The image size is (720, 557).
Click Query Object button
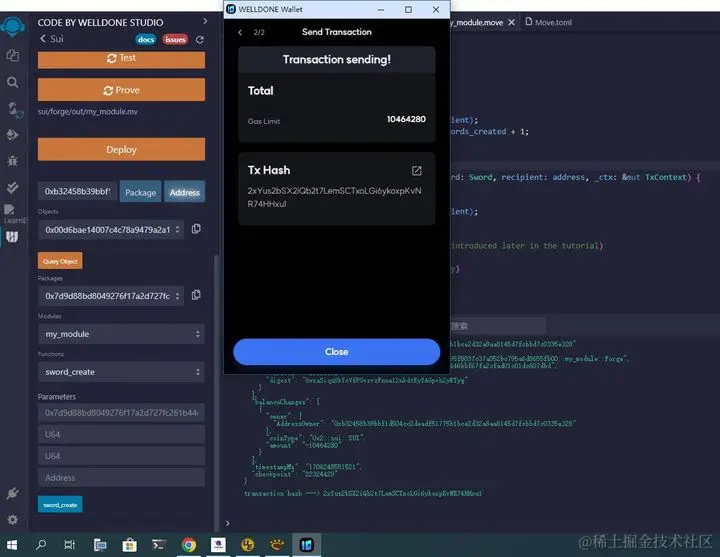(60, 261)
